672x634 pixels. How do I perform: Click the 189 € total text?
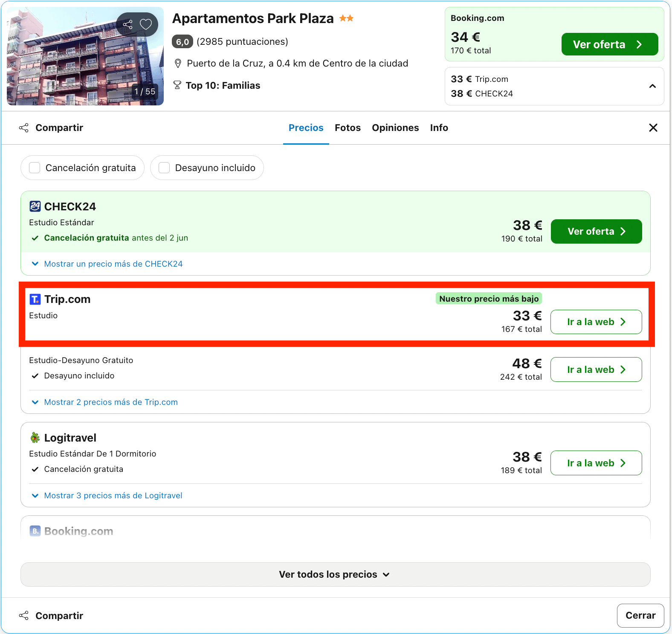pyautogui.click(x=521, y=471)
